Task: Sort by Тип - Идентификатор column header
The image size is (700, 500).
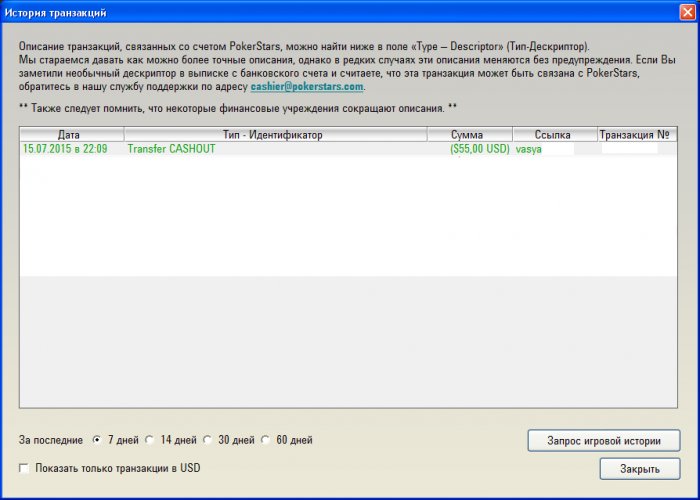Action: [275, 135]
